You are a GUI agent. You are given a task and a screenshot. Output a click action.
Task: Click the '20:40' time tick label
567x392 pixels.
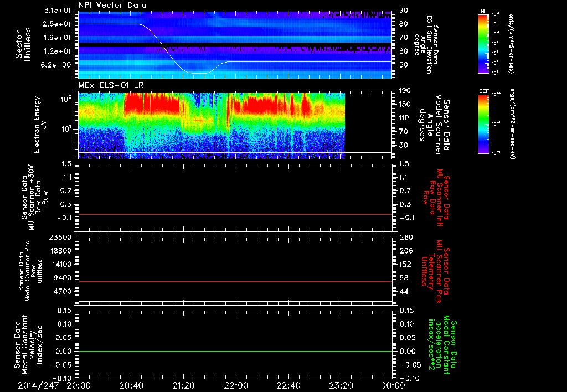[131, 385]
